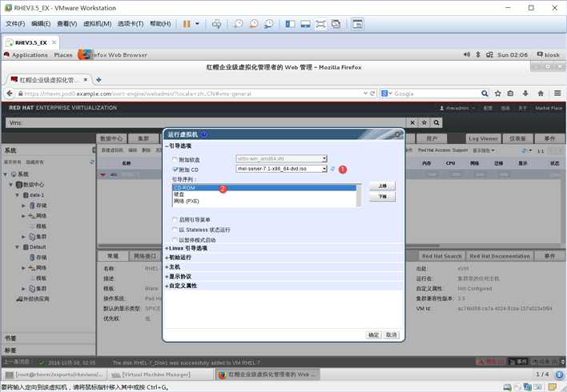Click the GNOME network status icon
This screenshot has width=567, height=392.
489,54
